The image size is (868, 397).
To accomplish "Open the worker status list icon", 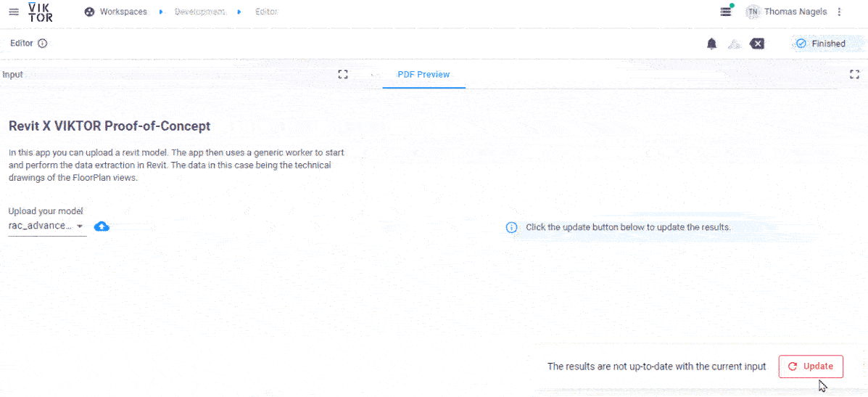I will (x=726, y=12).
